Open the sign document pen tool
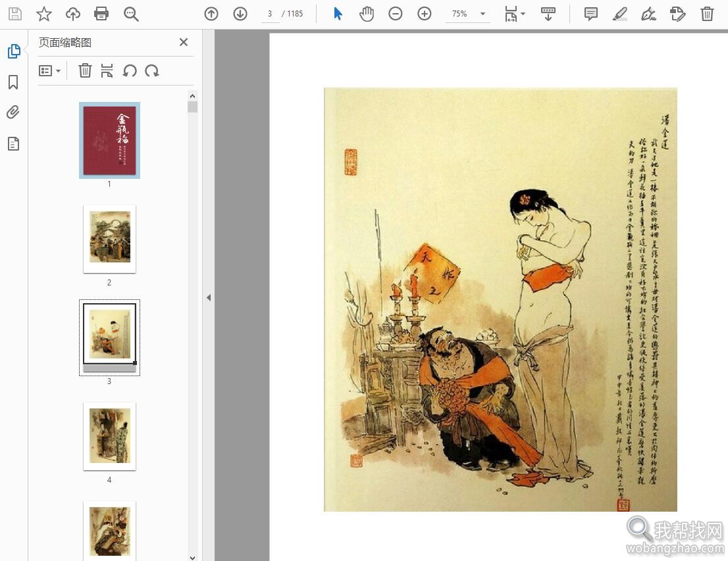 (x=648, y=14)
